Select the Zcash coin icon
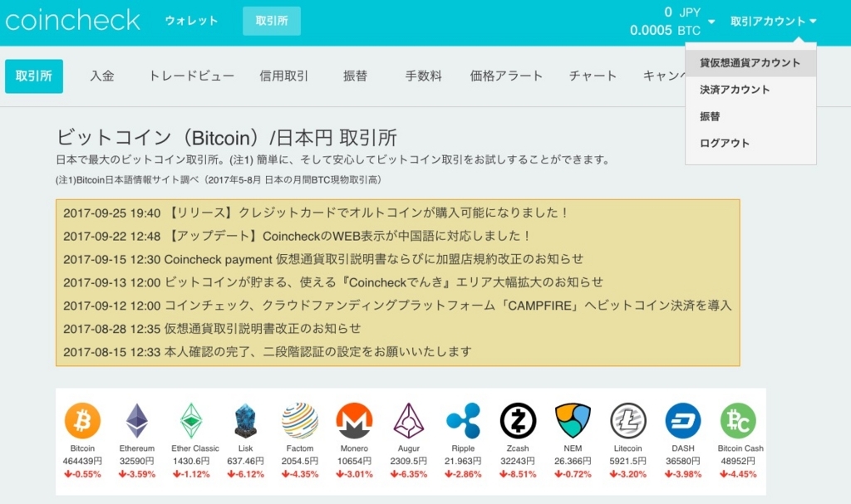This screenshot has height=504, width=851. pyautogui.click(x=518, y=421)
